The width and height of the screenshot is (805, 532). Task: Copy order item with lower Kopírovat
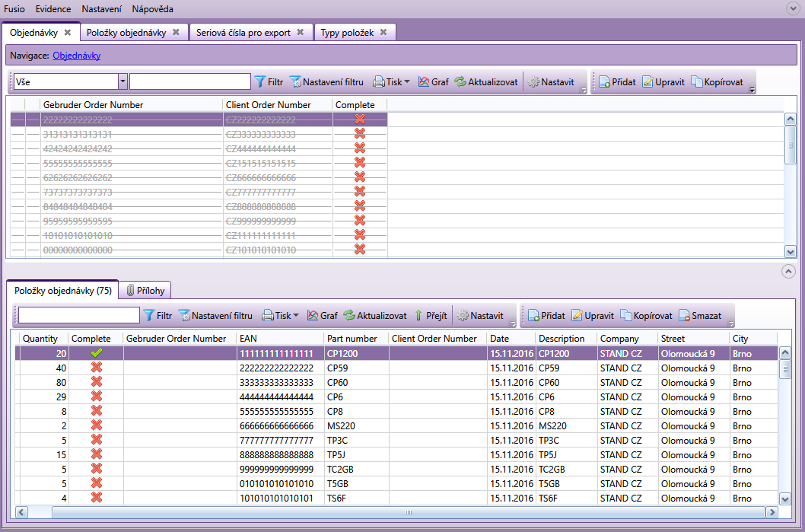pos(646,315)
